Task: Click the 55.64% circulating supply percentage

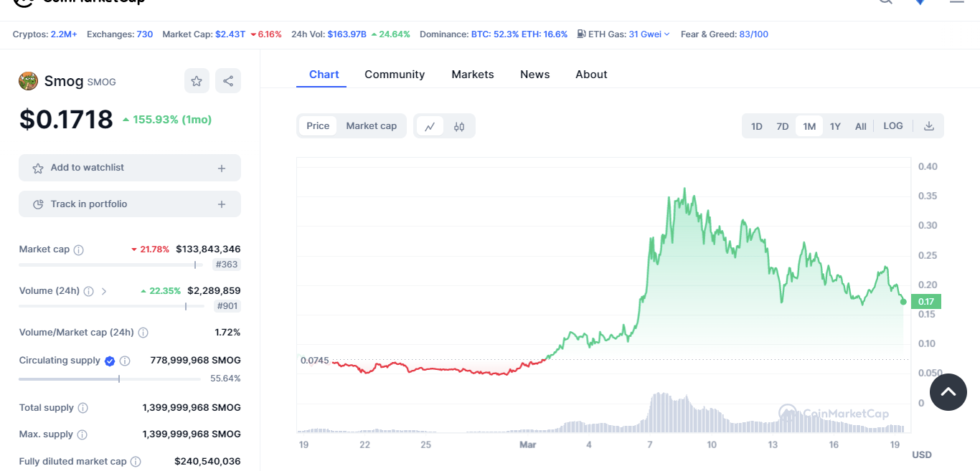Action: click(x=225, y=379)
